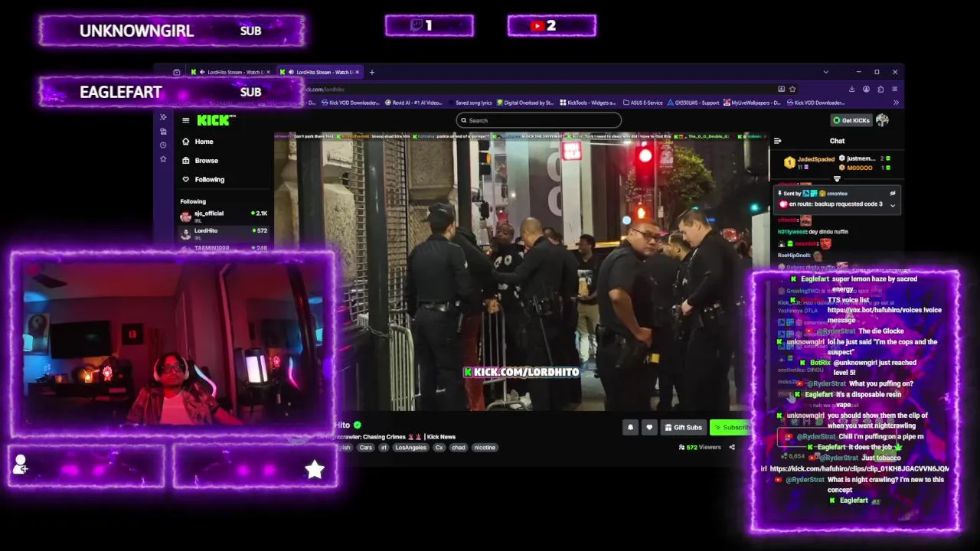Open the browser account icon
Image resolution: width=980 pixels, height=551 pixels.
(x=866, y=89)
